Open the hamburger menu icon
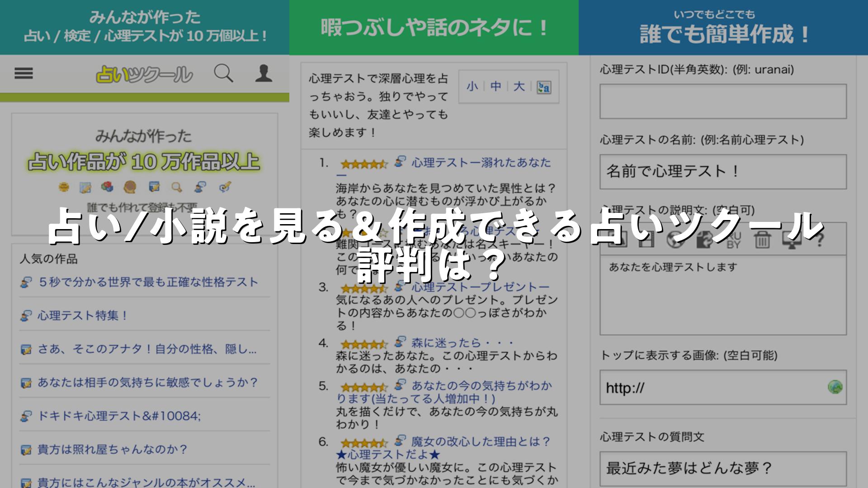 24,74
